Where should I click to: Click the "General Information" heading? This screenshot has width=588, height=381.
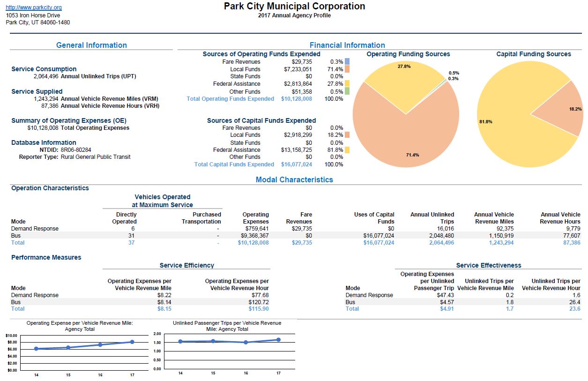91,45
